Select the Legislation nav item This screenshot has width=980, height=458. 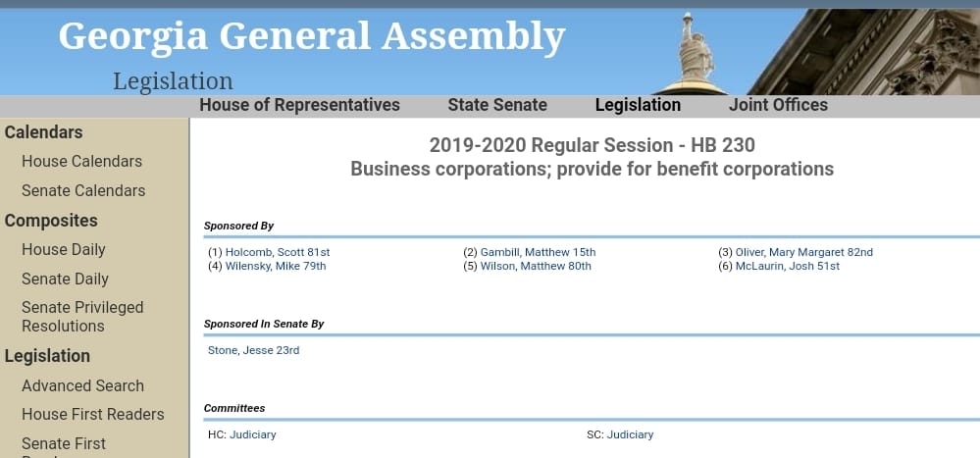click(x=638, y=105)
